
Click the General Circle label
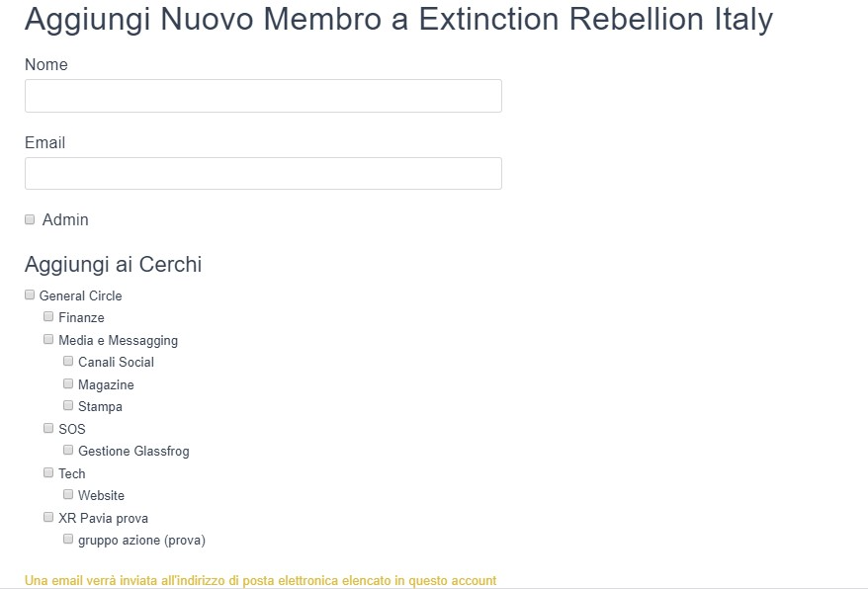[81, 295]
